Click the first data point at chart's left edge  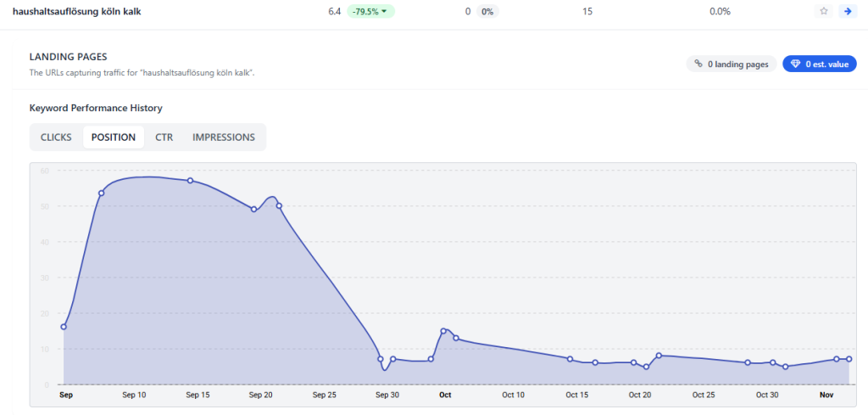click(64, 327)
